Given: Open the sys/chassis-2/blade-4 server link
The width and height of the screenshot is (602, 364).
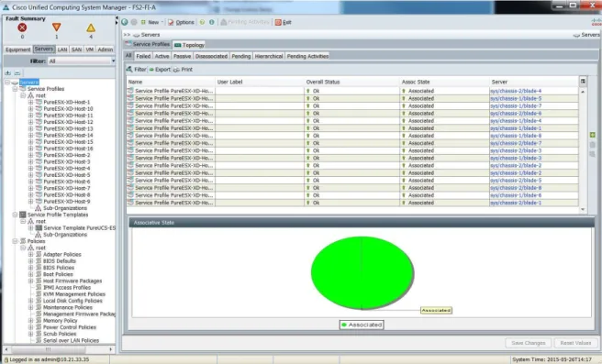Looking at the screenshot, I should [516, 91].
